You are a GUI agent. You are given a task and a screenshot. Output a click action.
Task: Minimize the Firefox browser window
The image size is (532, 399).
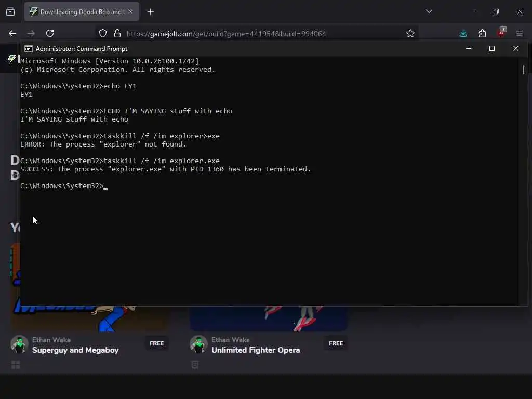tap(472, 11)
